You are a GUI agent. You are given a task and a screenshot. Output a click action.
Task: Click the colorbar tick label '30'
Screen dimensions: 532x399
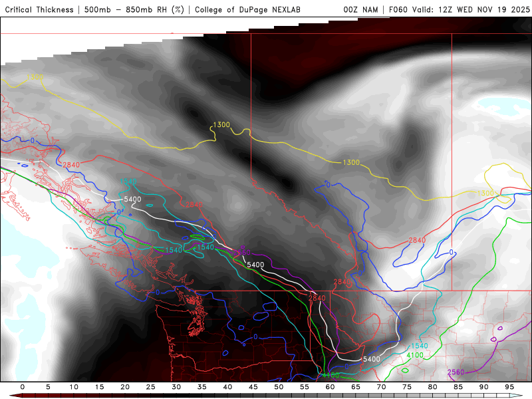point(176,387)
